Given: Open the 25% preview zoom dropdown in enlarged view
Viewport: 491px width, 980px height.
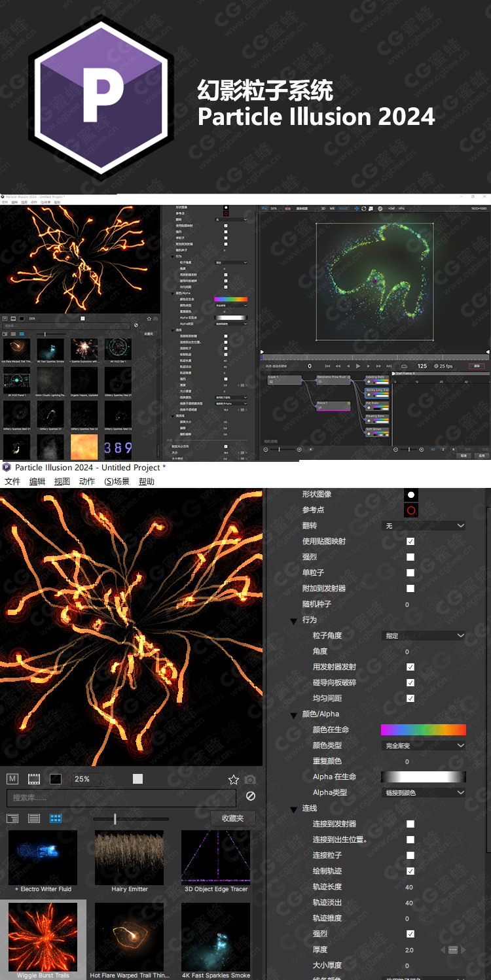Looking at the screenshot, I should [86, 779].
